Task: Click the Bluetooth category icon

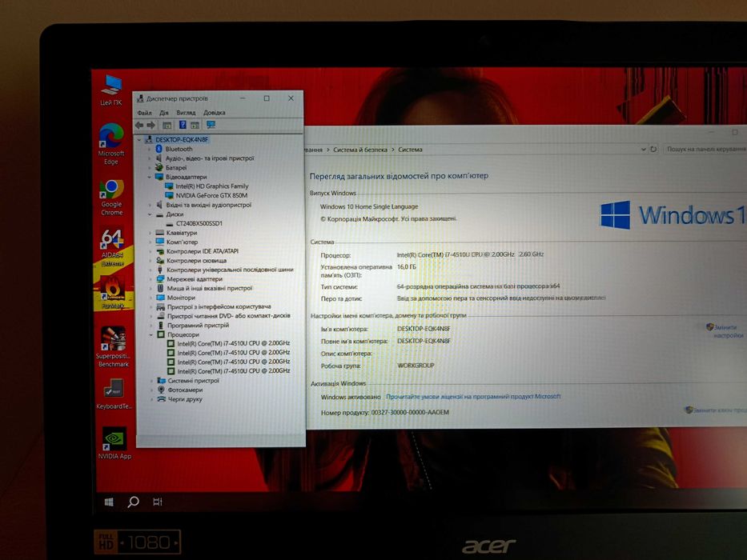Action: tap(159, 149)
